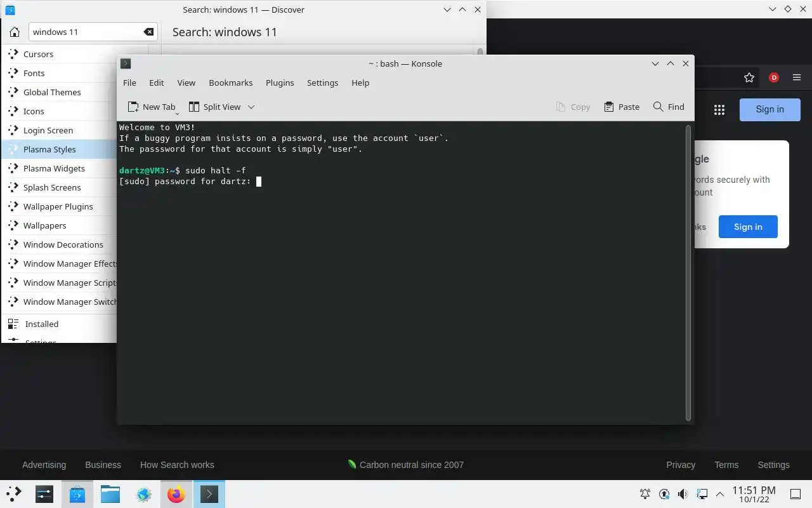
Task: Click the Copy button in Konsole toolbar
Action: pos(573,107)
